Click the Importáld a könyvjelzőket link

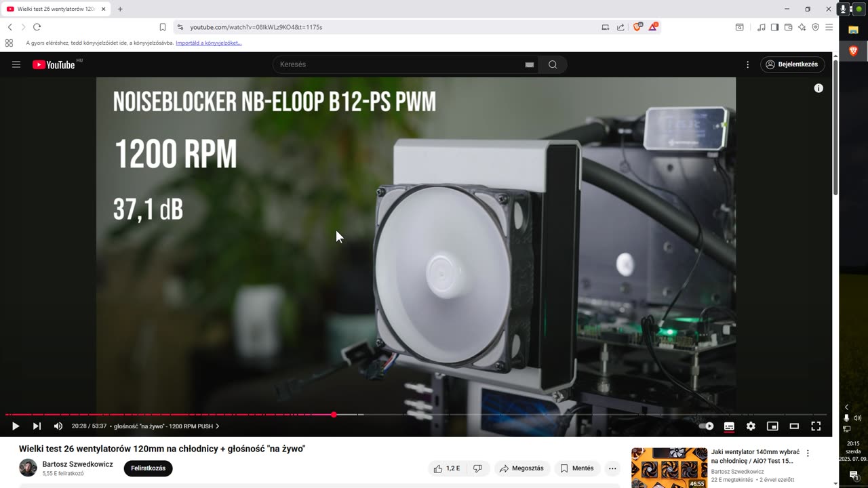coord(208,43)
